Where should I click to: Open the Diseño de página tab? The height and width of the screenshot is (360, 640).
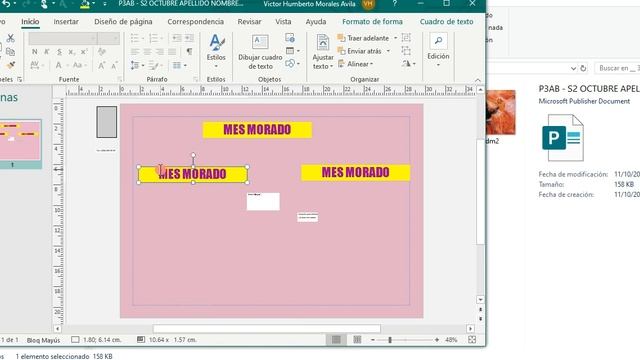tap(123, 22)
